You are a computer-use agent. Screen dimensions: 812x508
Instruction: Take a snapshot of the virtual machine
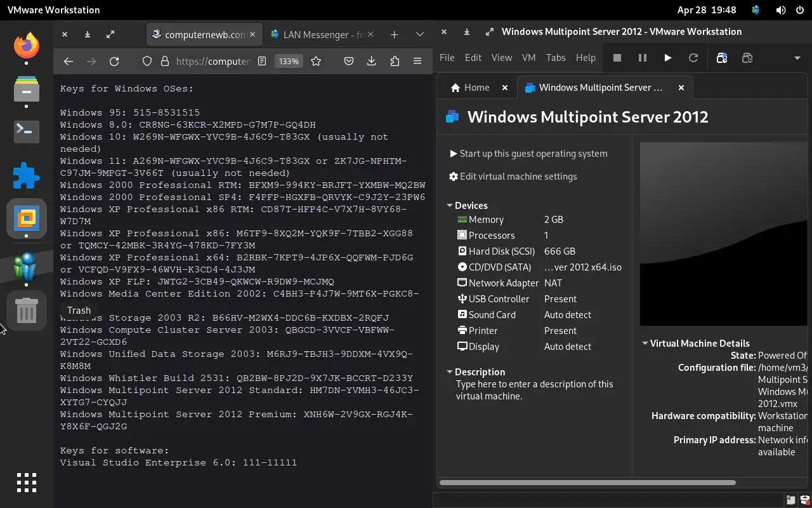point(721,58)
